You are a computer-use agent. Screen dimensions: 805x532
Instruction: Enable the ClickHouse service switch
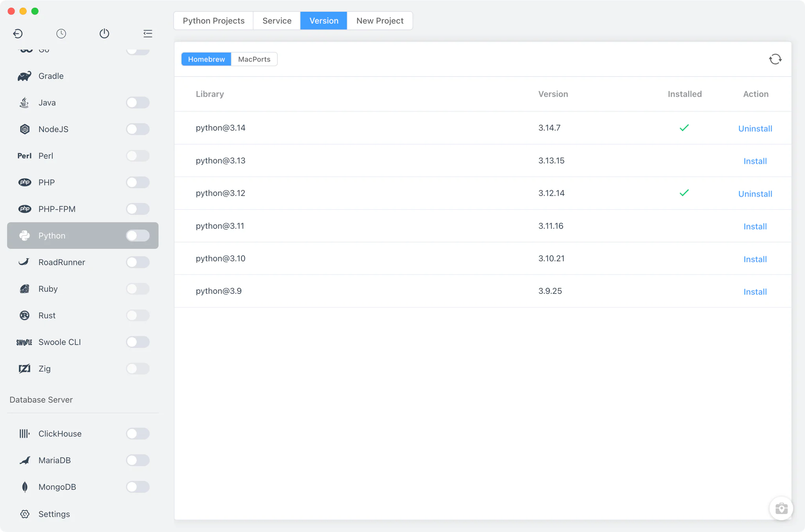pyautogui.click(x=138, y=433)
